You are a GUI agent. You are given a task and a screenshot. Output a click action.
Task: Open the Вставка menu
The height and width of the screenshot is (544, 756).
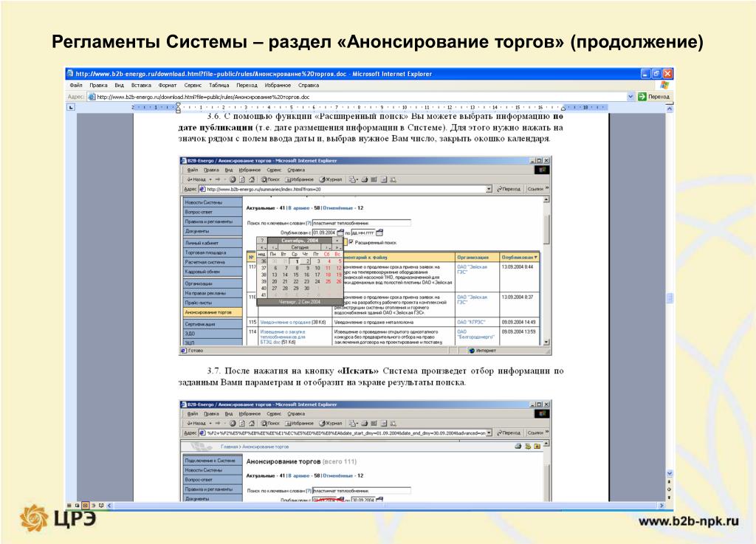pos(141,86)
